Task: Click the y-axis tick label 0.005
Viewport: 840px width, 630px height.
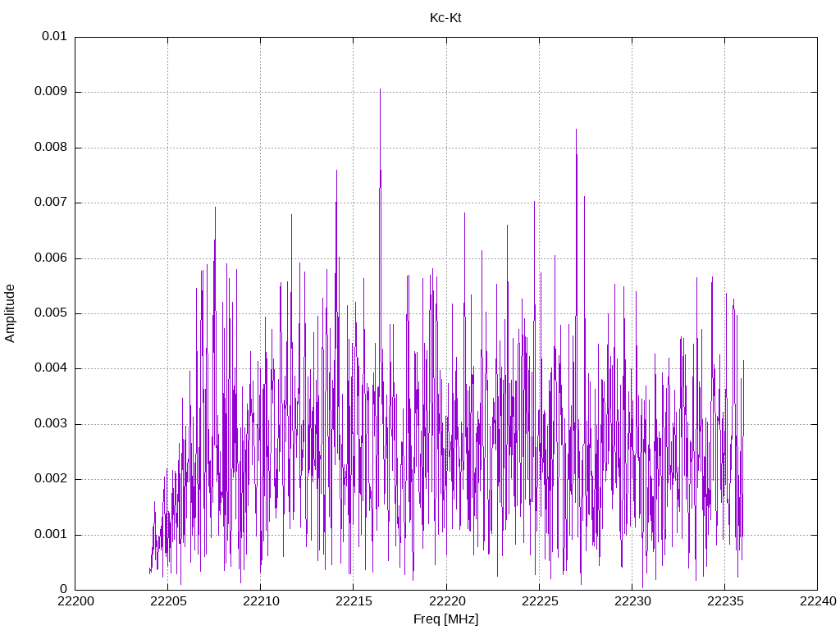Action: [51, 313]
